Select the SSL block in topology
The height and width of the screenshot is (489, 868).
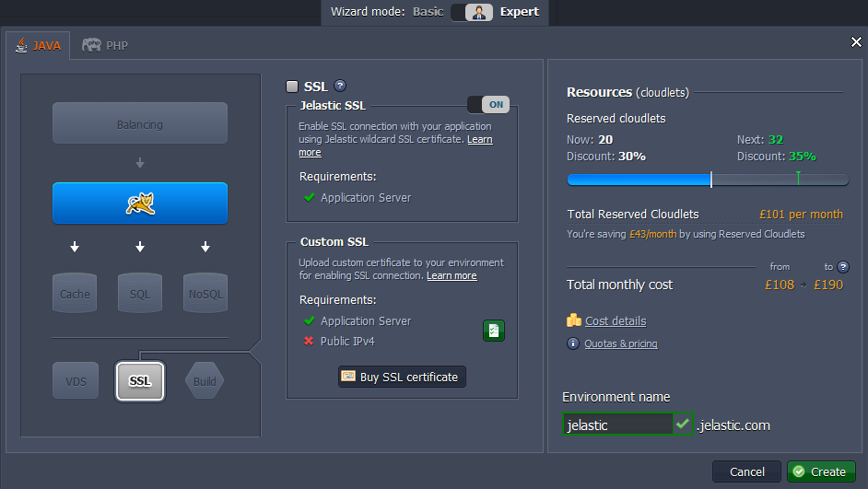tap(140, 381)
